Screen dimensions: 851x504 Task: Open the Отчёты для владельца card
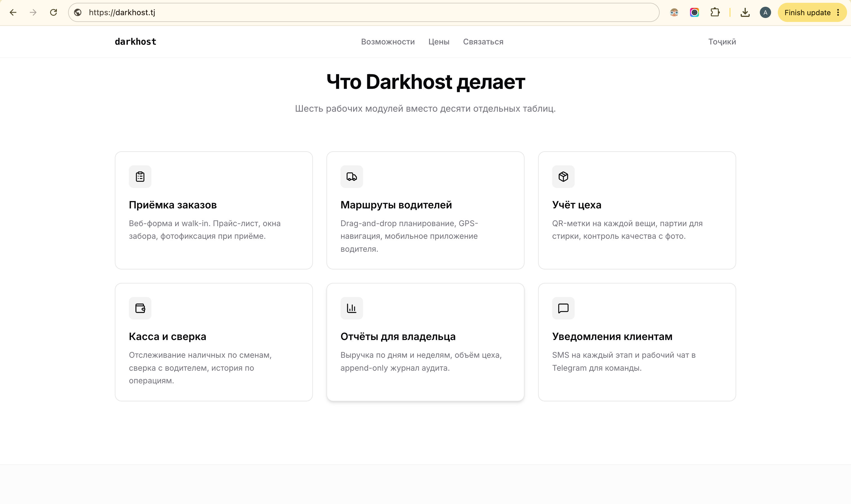click(425, 342)
